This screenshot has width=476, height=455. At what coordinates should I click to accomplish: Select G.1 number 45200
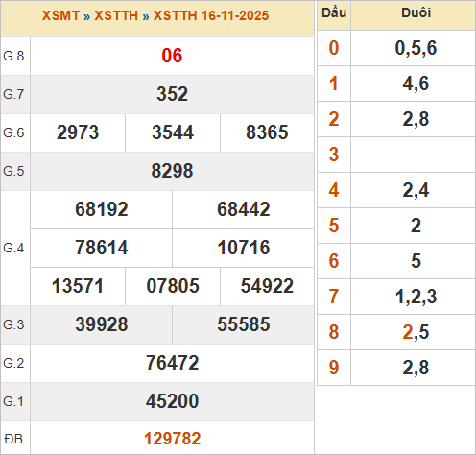[x=172, y=401]
